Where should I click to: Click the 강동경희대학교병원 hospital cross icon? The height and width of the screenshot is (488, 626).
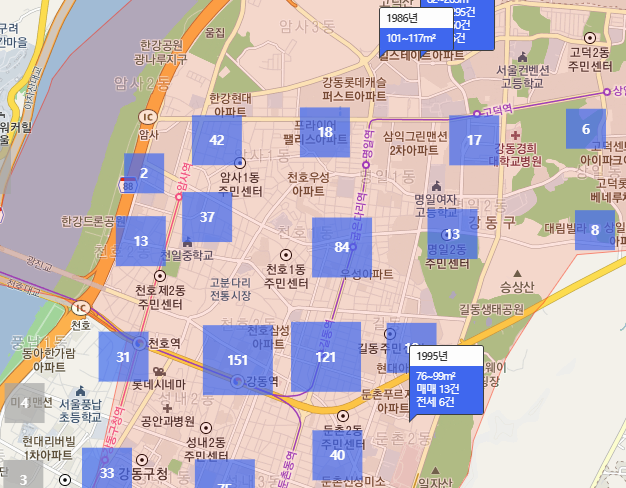point(515,135)
